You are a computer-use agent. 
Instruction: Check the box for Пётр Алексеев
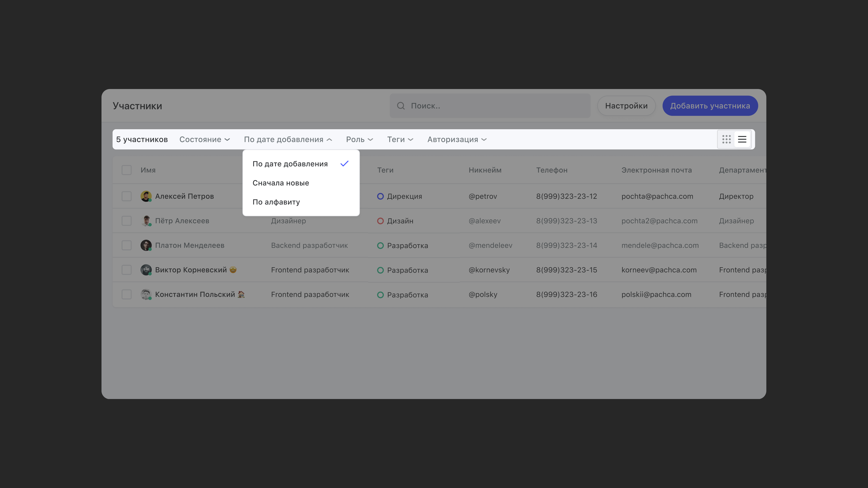(126, 221)
